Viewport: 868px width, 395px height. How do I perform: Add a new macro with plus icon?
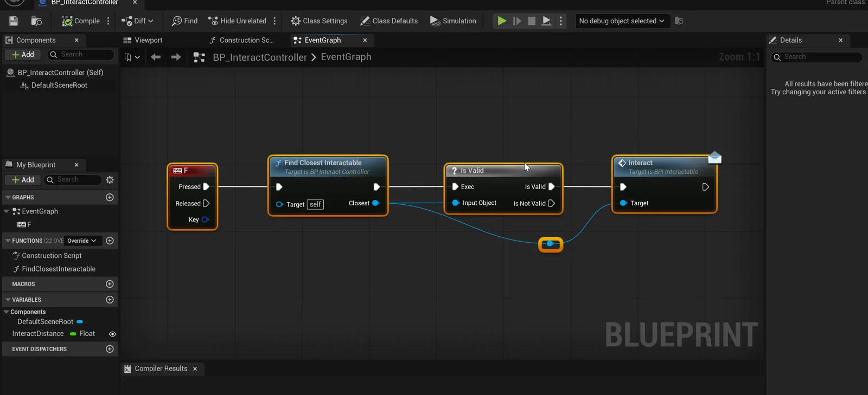pos(110,284)
